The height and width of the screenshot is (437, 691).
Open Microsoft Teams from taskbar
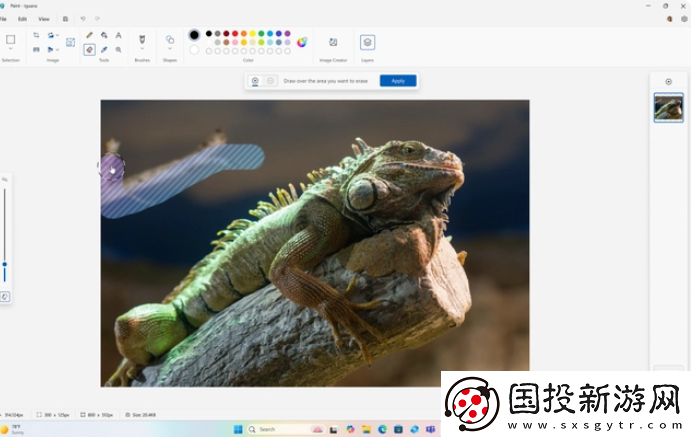point(431,429)
